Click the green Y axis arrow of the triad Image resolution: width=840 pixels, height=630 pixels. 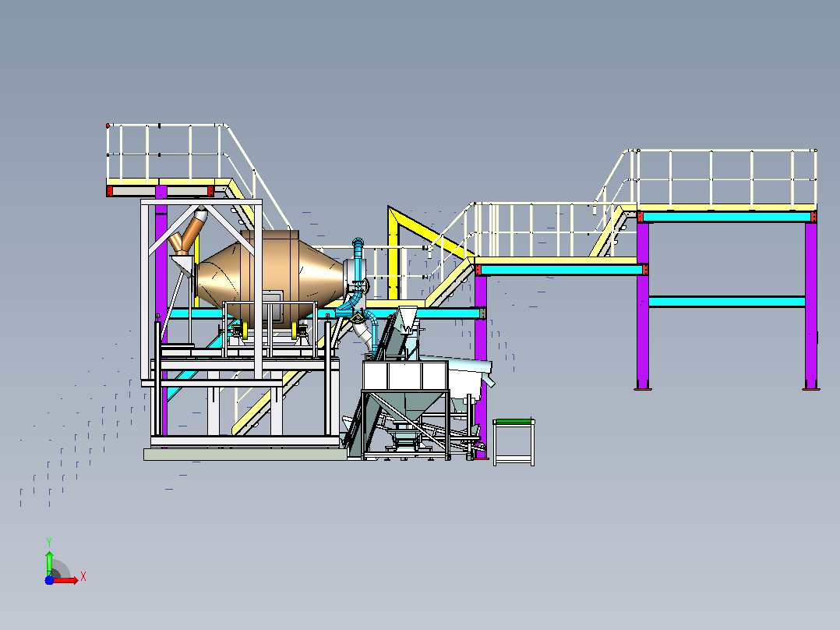click(49, 563)
